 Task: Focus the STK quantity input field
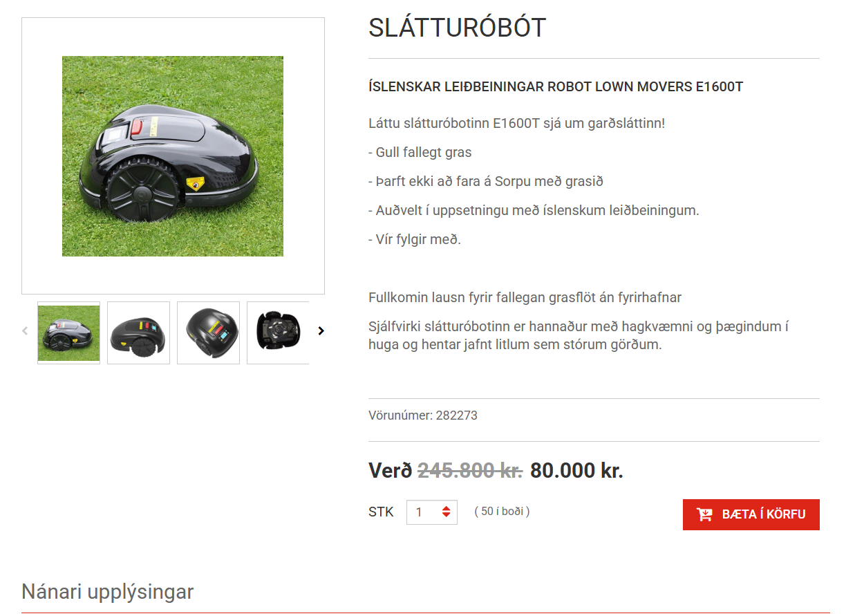[x=431, y=512]
